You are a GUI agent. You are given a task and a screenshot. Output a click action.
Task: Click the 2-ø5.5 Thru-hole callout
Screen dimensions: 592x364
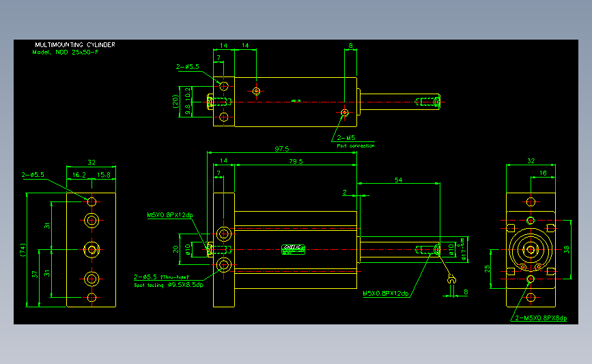[x=161, y=277]
